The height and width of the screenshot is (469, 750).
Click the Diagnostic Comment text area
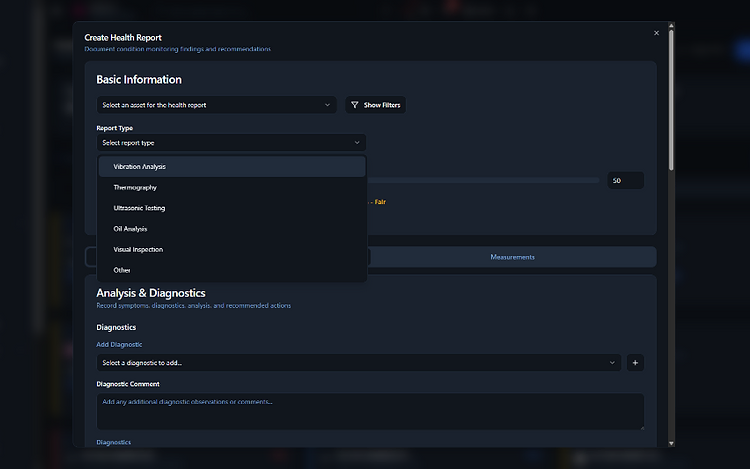370,412
